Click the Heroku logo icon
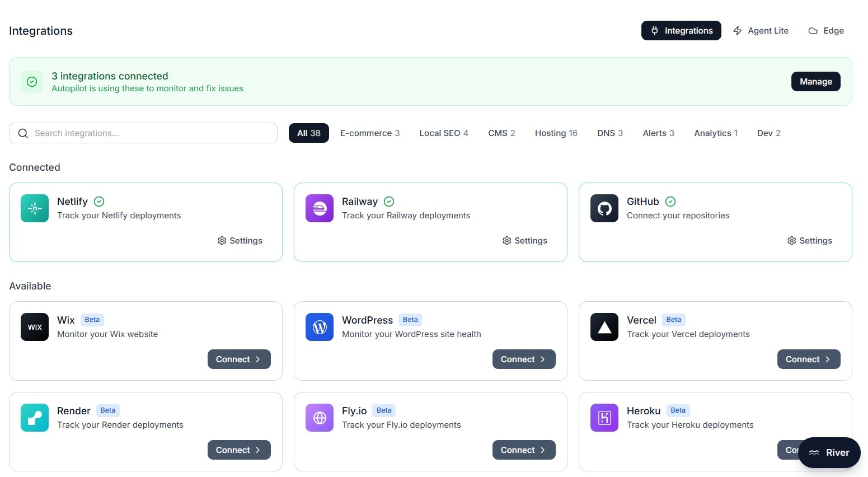This screenshot has height=477, width=868. [x=604, y=418]
